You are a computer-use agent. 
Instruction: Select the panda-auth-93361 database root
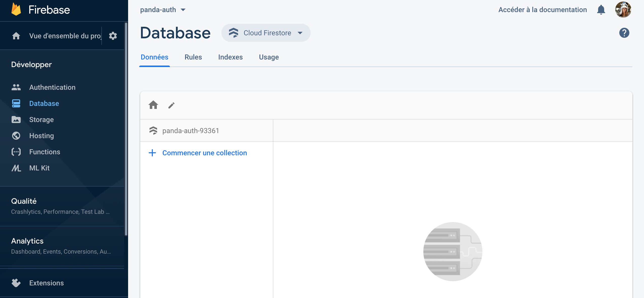click(191, 130)
